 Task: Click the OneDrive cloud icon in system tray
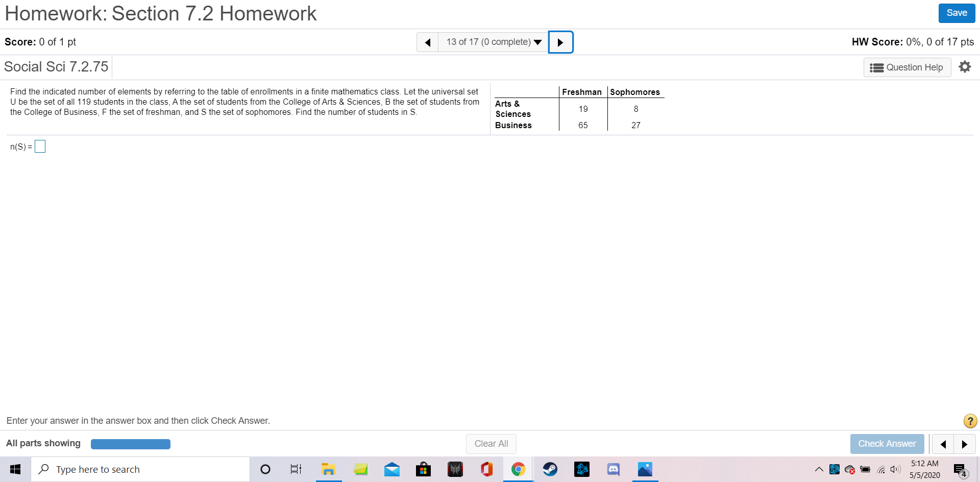(x=849, y=469)
